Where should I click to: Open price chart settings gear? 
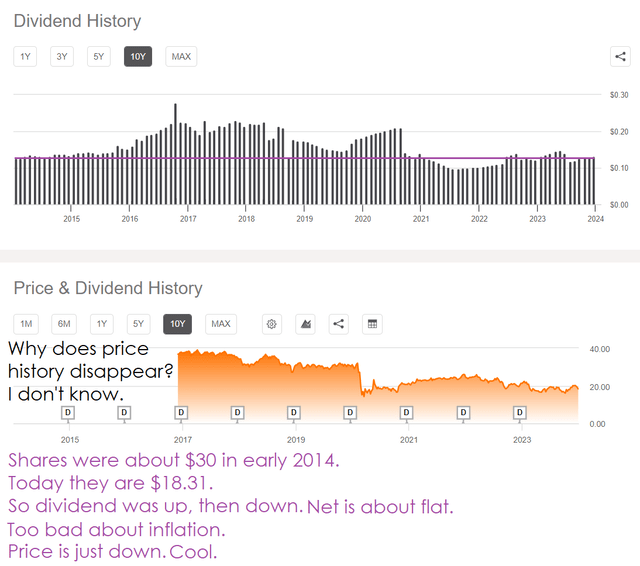(271, 324)
